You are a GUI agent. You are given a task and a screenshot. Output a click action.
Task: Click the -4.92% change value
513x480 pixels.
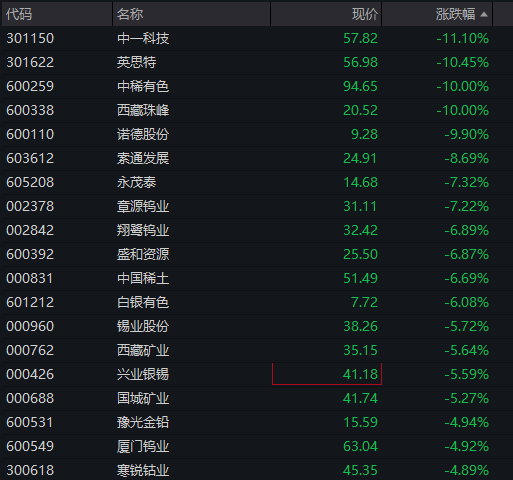click(x=467, y=446)
